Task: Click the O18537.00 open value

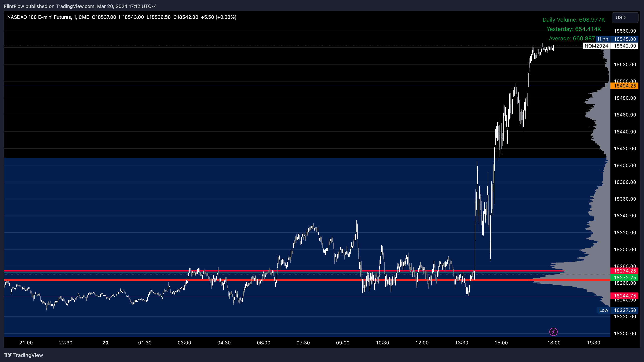Action: (104, 17)
